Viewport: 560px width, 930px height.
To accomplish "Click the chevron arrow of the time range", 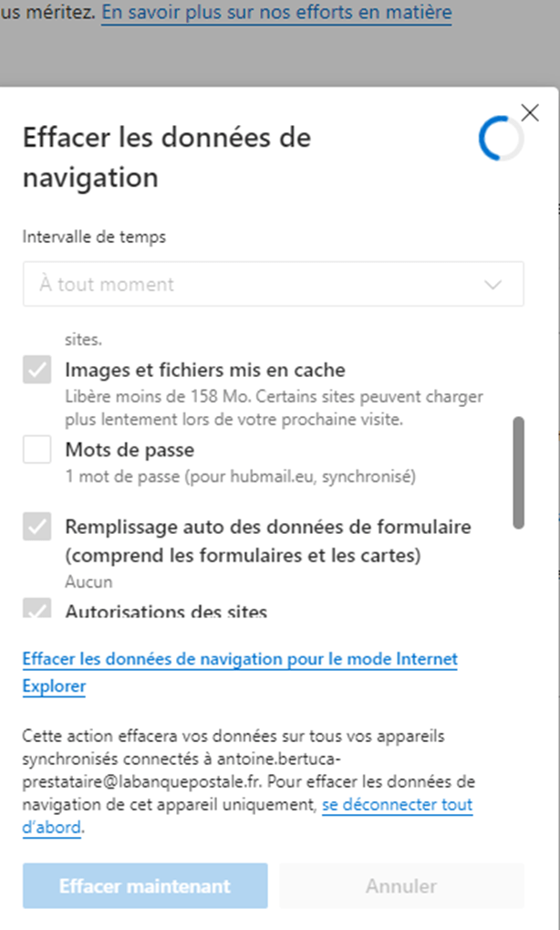I will click(x=493, y=285).
